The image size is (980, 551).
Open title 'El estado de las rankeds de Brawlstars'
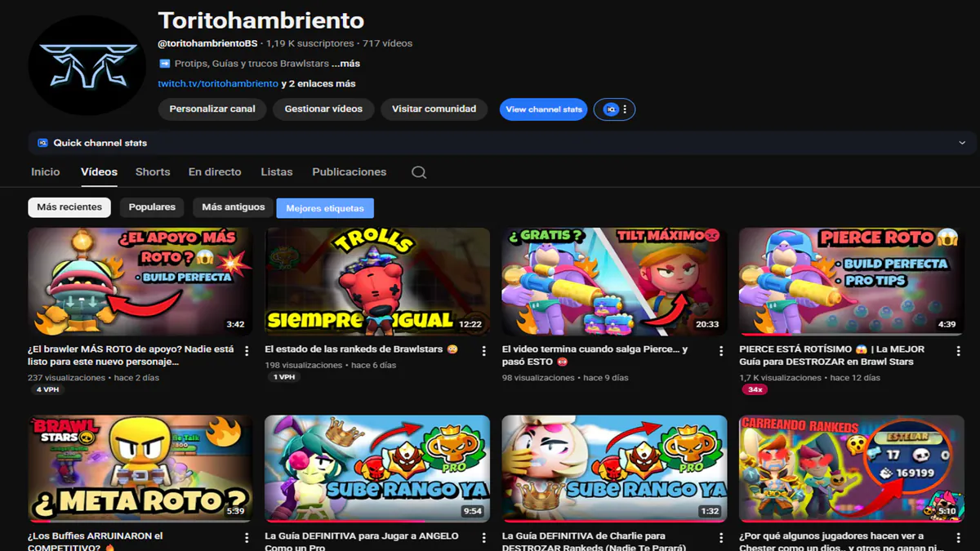[362, 349]
